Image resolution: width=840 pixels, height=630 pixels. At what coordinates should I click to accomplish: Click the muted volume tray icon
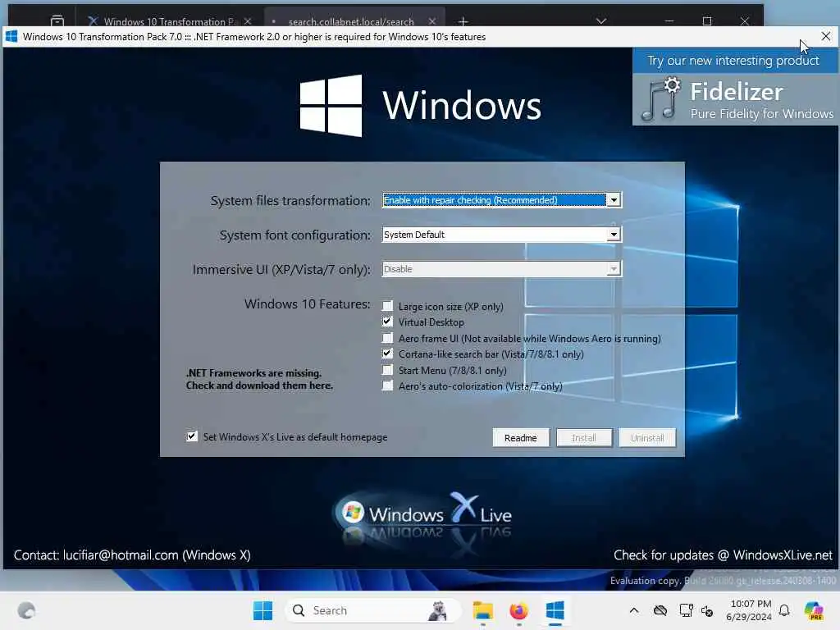point(707,610)
